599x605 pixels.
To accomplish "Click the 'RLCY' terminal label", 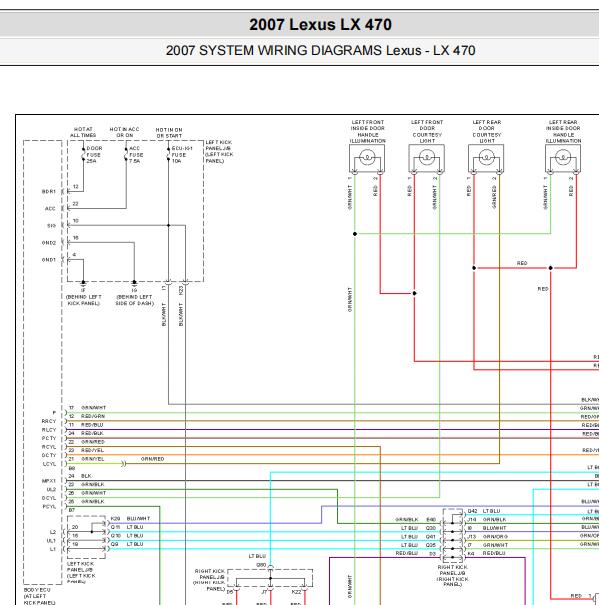I will (x=49, y=429).
